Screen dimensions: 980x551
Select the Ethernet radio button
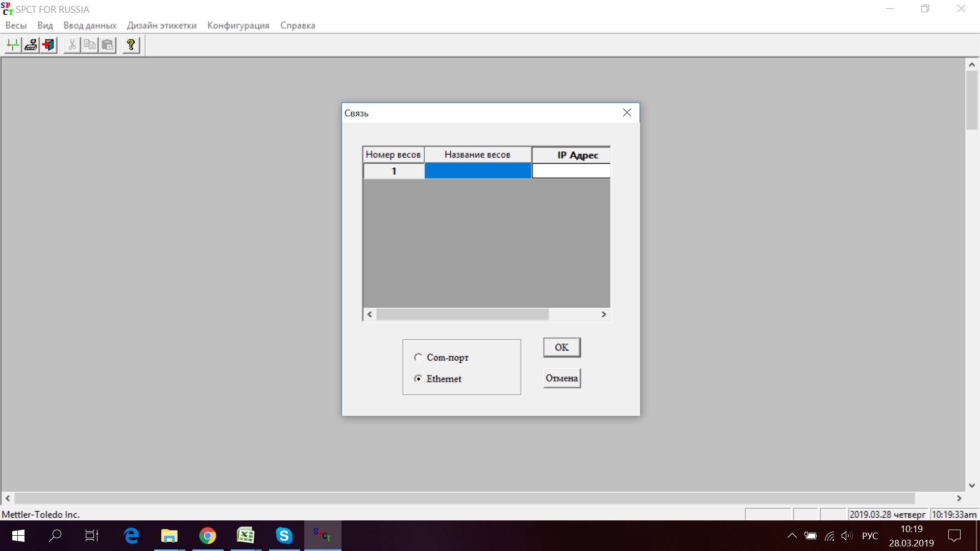(418, 379)
